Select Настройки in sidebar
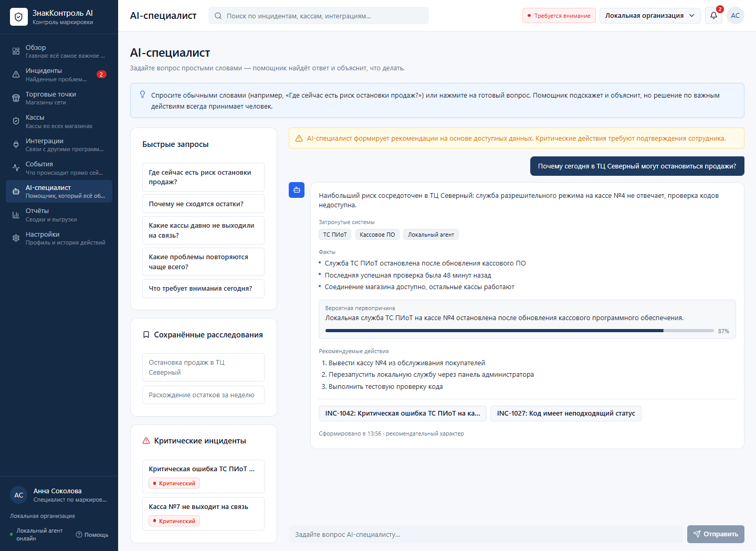This screenshot has width=756, height=551. (x=59, y=238)
